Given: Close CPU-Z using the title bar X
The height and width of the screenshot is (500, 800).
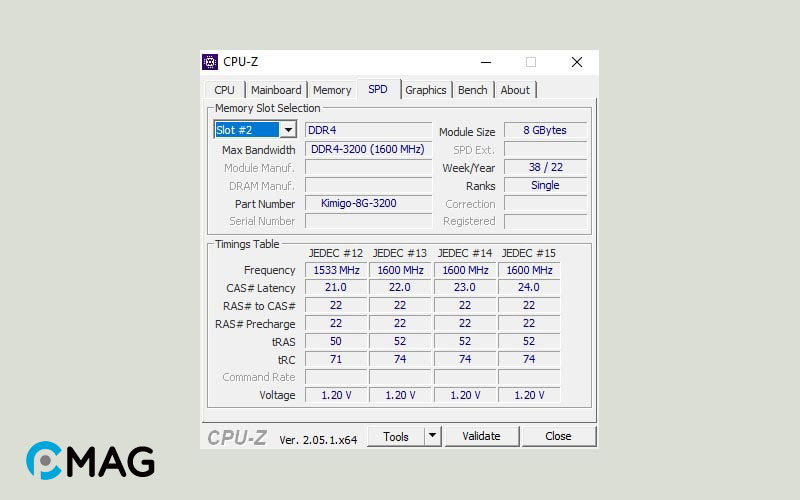Looking at the screenshot, I should point(576,62).
